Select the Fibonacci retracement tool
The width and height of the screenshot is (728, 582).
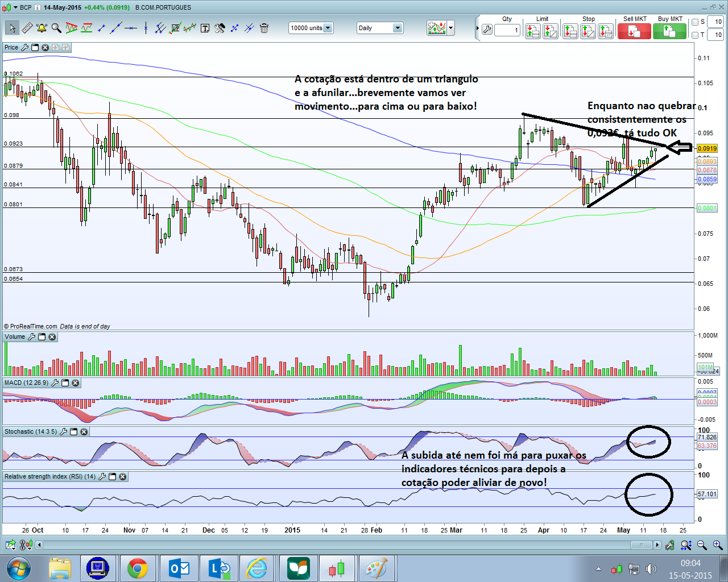(x=175, y=28)
